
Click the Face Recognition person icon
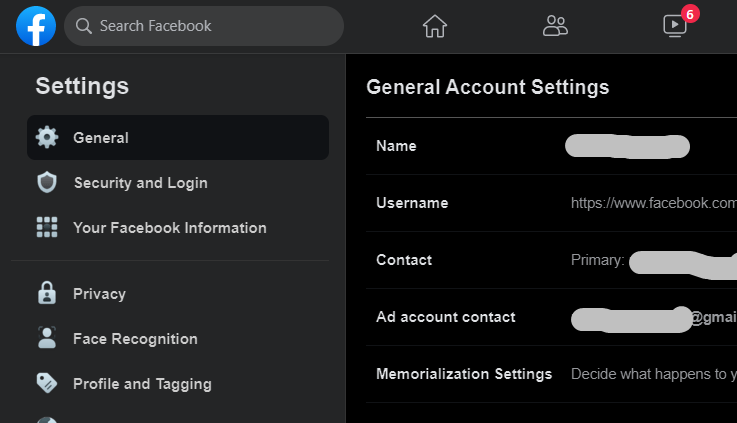(47, 339)
